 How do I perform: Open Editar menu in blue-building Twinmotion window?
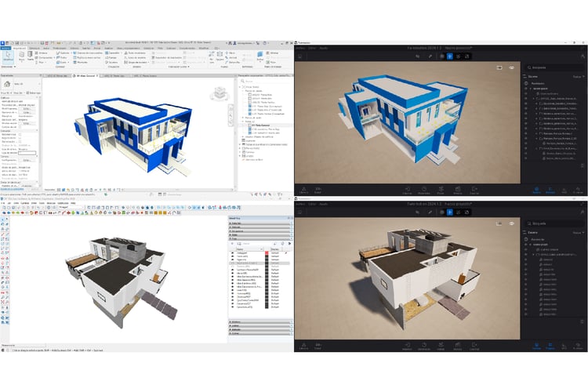pos(312,48)
